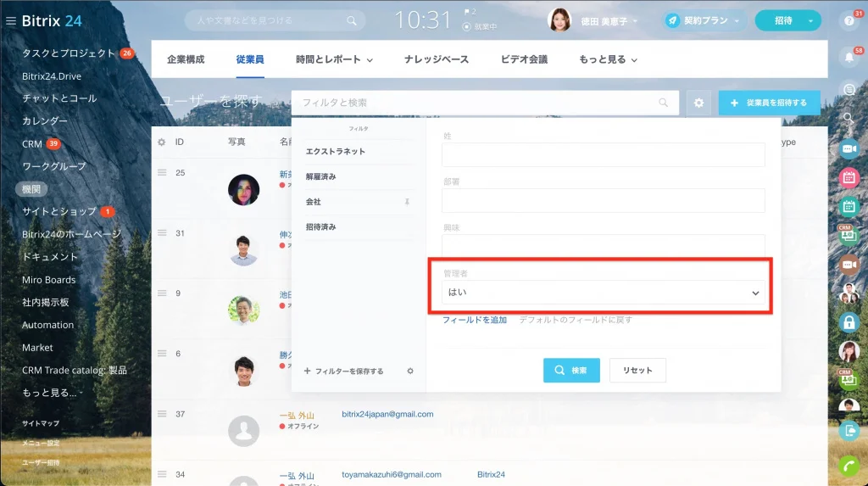Open photo of employee ID 25

[243, 189]
